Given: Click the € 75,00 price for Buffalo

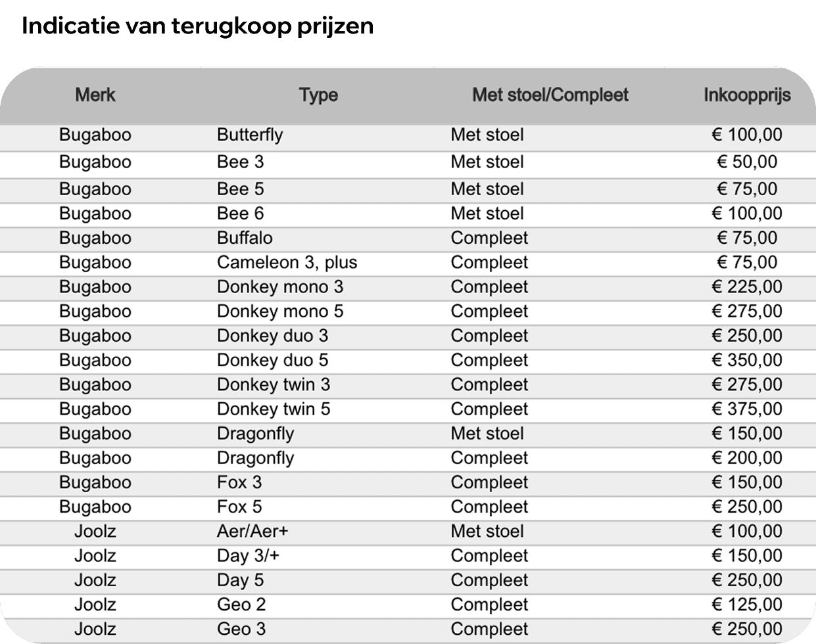Looking at the screenshot, I should pyautogui.click(x=747, y=237).
